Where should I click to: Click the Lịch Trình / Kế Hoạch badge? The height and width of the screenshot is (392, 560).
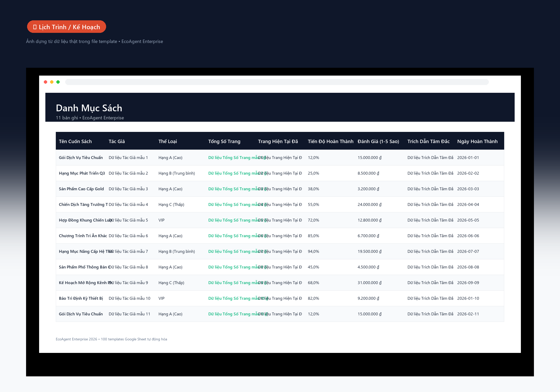(66, 27)
